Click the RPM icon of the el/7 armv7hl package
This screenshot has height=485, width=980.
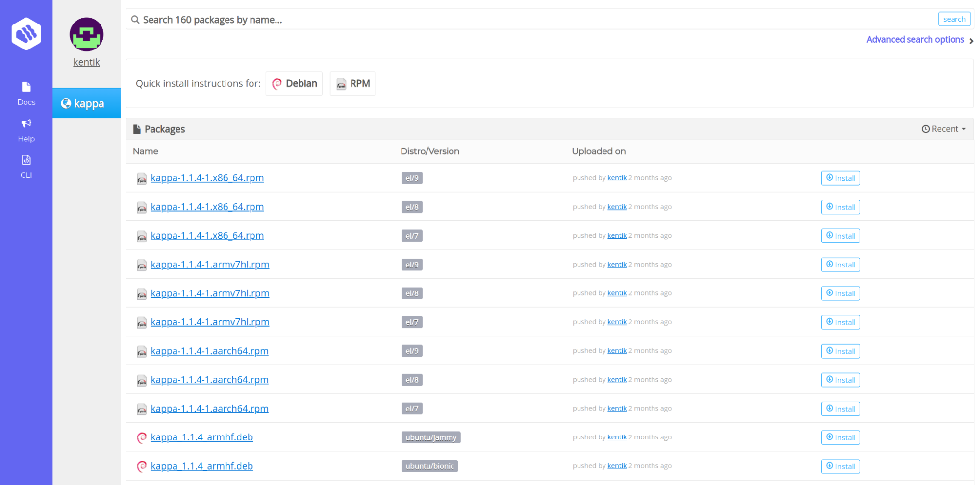(x=142, y=322)
